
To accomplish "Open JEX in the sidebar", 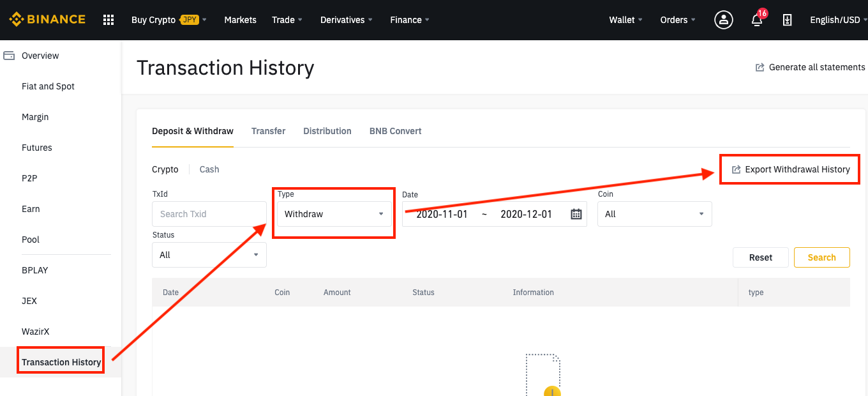I will (29, 301).
